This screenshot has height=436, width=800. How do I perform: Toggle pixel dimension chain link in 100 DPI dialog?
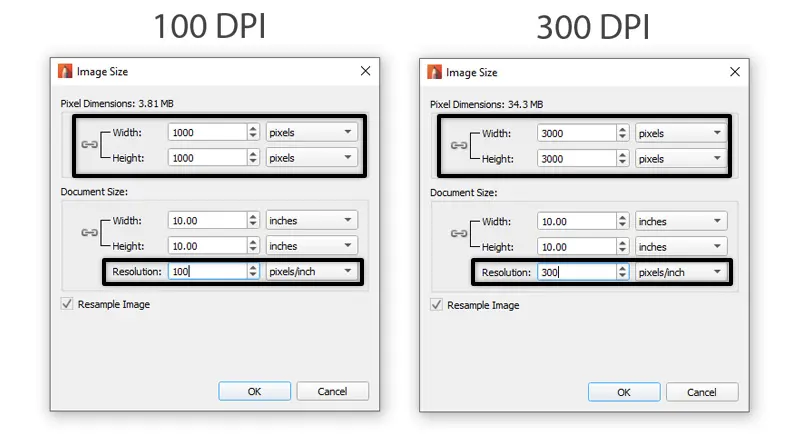click(x=89, y=145)
